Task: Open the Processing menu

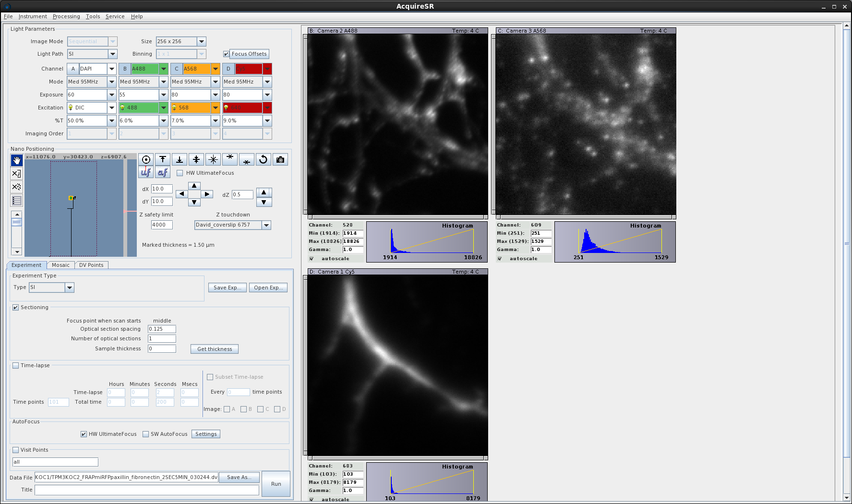Action: [x=66, y=16]
